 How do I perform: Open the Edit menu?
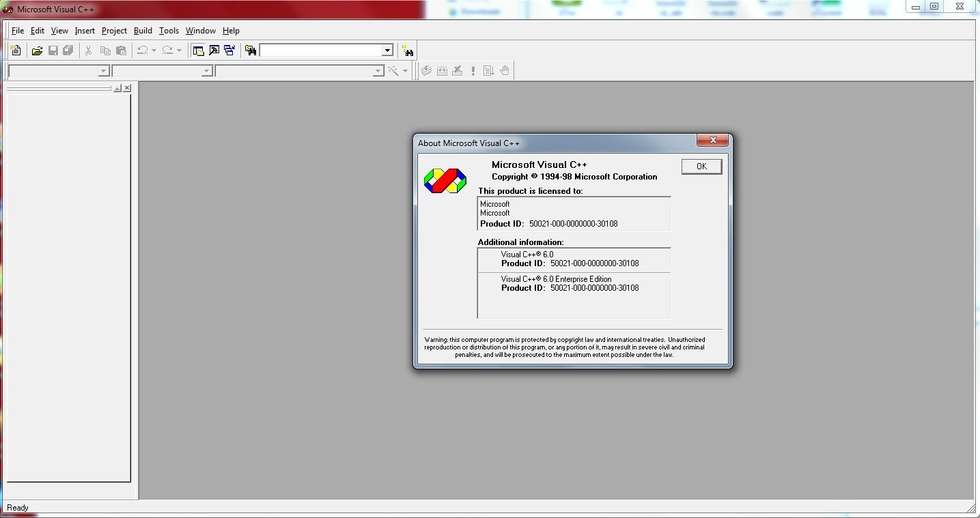(x=38, y=31)
